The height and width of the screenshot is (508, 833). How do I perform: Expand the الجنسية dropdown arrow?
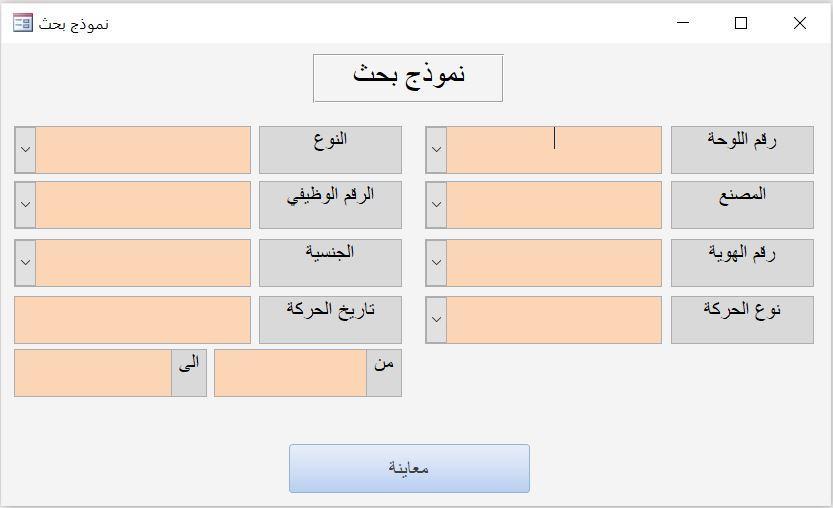[x=25, y=263]
